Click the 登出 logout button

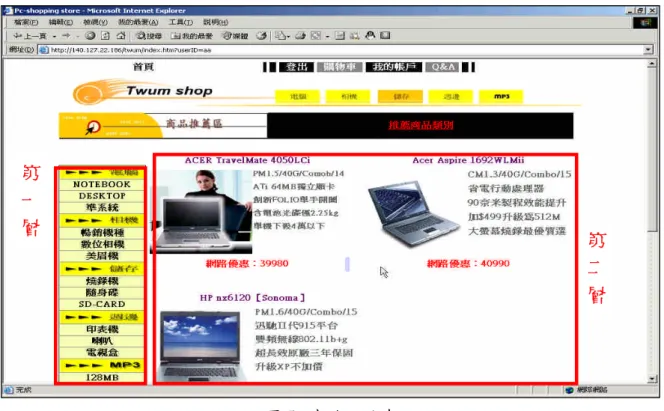point(296,67)
